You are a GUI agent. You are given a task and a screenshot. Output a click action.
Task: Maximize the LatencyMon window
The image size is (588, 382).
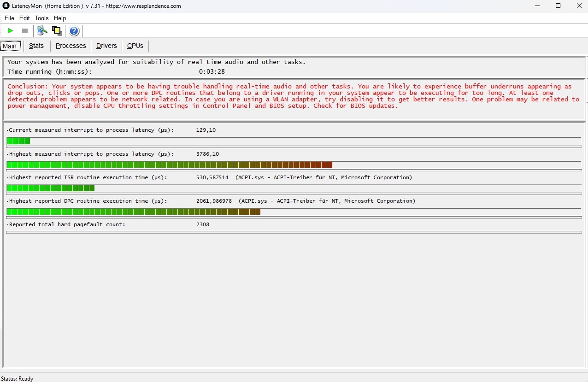(558, 6)
